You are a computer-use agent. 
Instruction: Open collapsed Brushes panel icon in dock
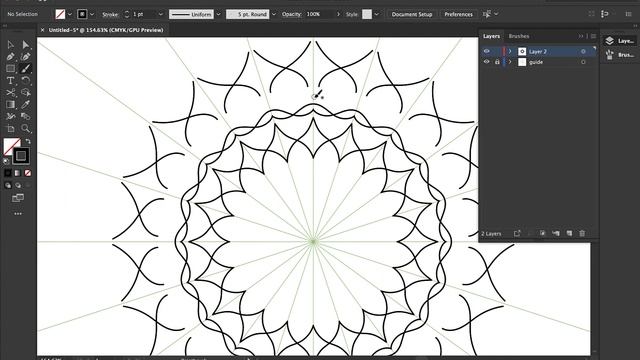point(620,55)
